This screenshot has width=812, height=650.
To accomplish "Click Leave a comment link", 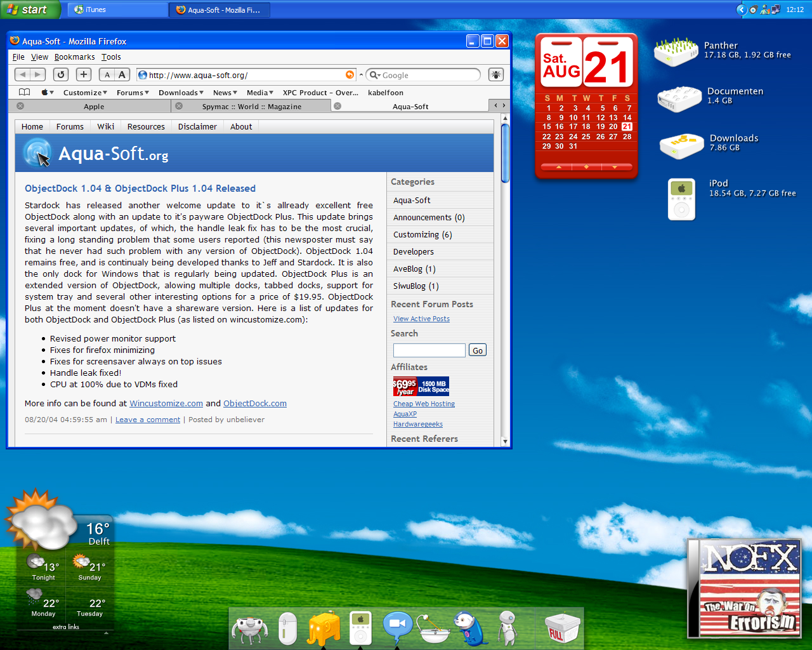I will (148, 420).
